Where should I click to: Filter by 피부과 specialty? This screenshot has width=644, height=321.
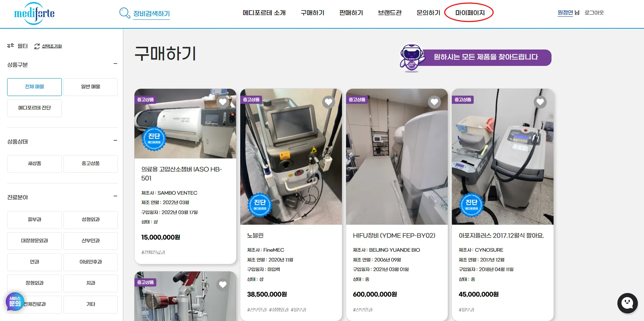(34, 220)
